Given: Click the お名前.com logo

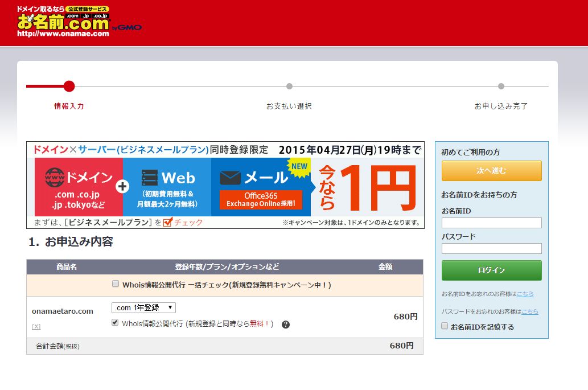Looking at the screenshot, I should [x=79, y=22].
